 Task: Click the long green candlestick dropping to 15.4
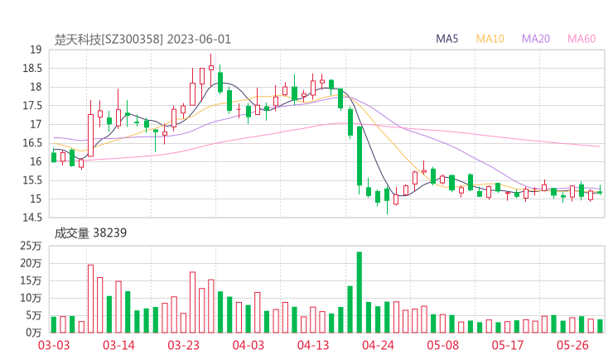[x=360, y=156]
